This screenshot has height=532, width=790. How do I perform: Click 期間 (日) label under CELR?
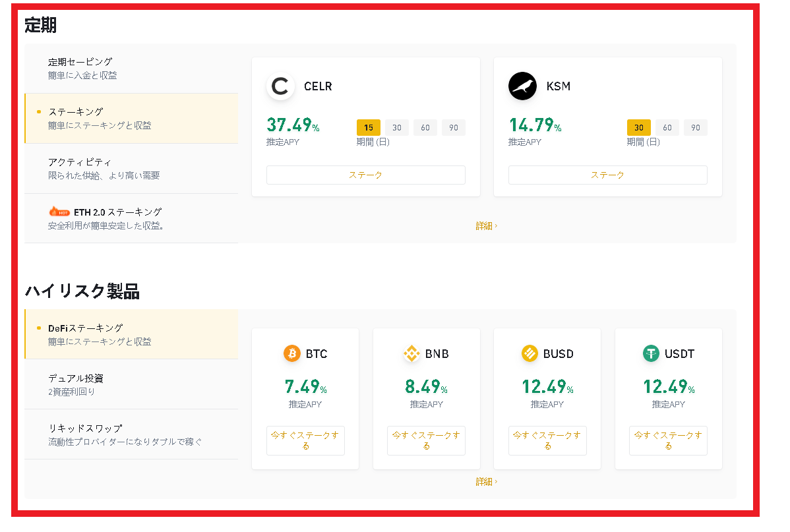(x=373, y=142)
